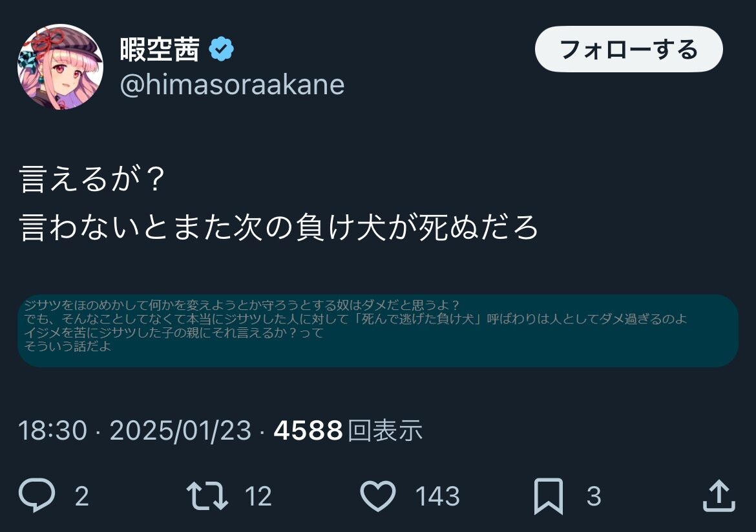The image size is (756, 532).
Task: Open the share menu via the upload arrow icon
Action: pyautogui.click(x=718, y=496)
